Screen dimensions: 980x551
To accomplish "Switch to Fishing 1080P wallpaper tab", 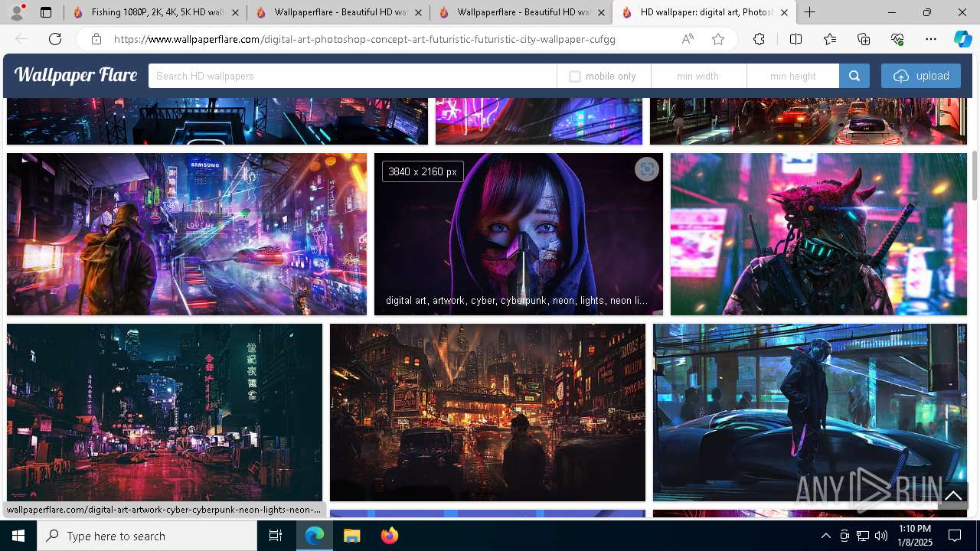I will (x=156, y=12).
